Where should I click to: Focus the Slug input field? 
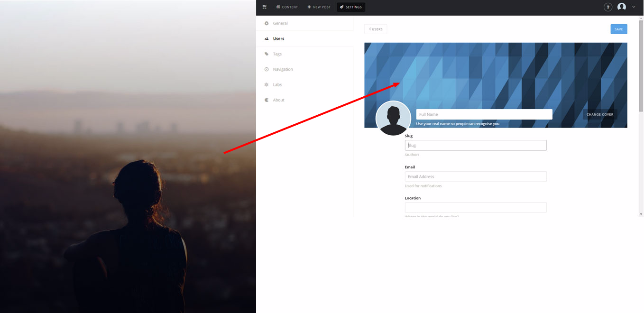click(x=476, y=145)
